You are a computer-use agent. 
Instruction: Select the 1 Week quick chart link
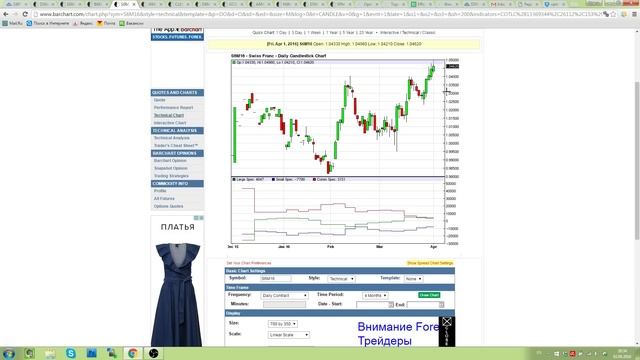click(313, 32)
